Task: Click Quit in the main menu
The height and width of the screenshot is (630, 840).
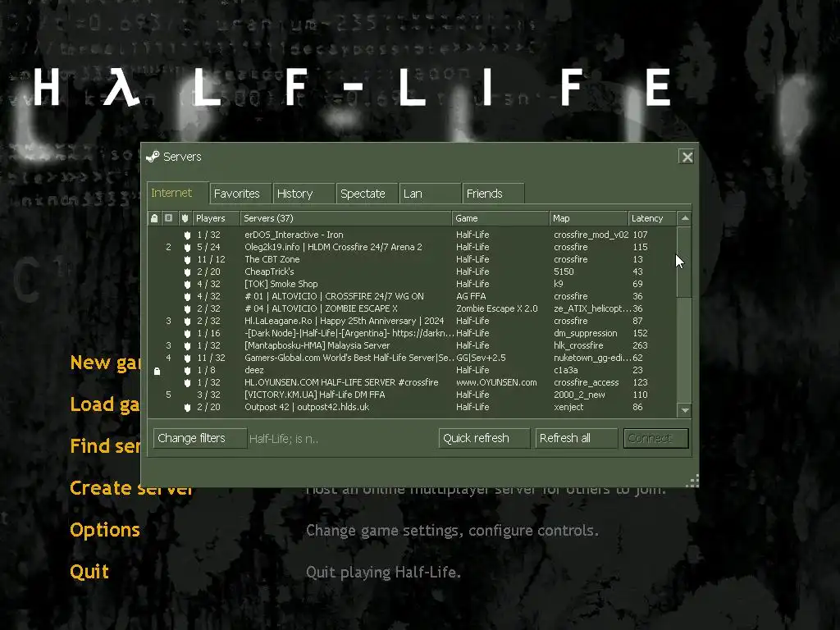Action: [89, 572]
